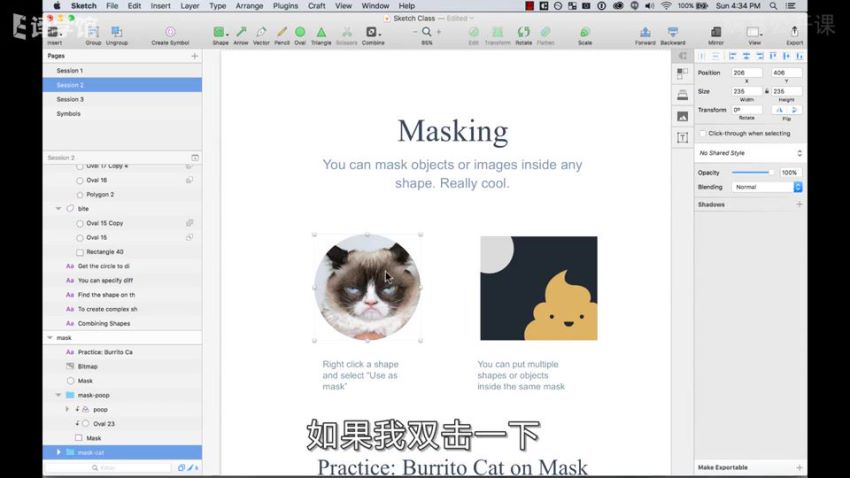The height and width of the screenshot is (478, 850).
Task: Collapse the mask-poop group
Action: (59, 395)
